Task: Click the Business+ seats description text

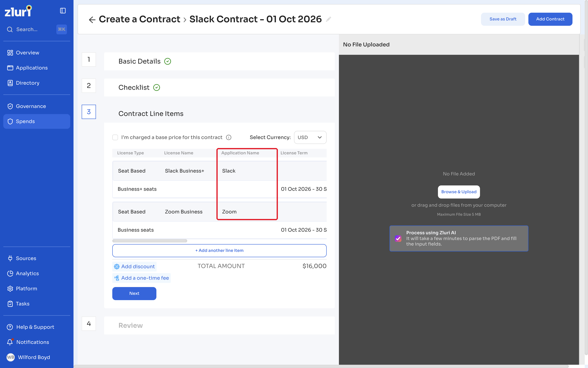Action: [137, 189]
